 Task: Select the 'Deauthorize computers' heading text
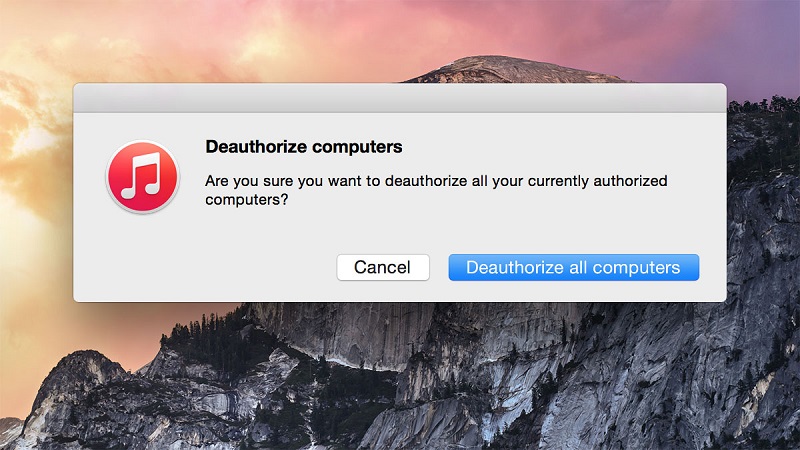[304, 147]
